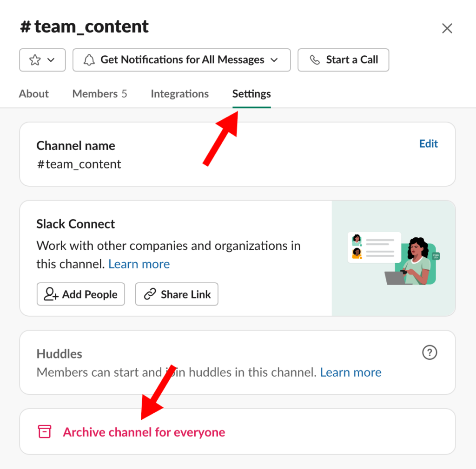Image resolution: width=476 pixels, height=469 pixels.
Task: Click the Add People person icon
Action: 51,294
